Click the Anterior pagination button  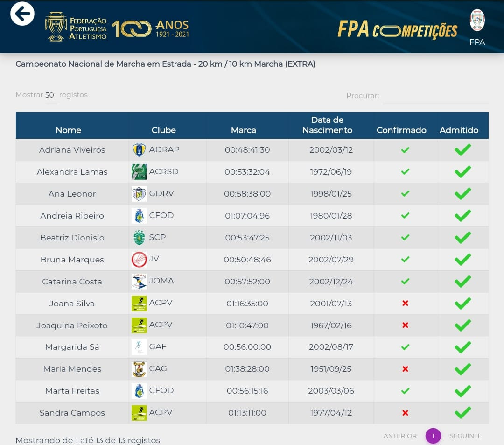click(x=400, y=436)
